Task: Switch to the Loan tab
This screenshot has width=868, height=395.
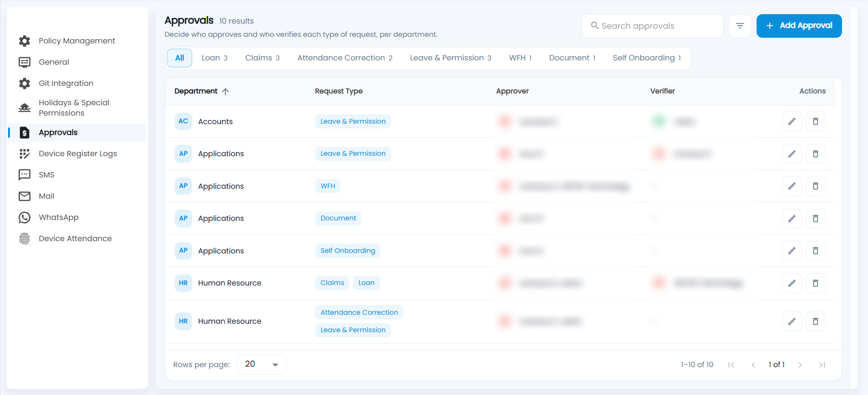Action: pyautogui.click(x=214, y=58)
